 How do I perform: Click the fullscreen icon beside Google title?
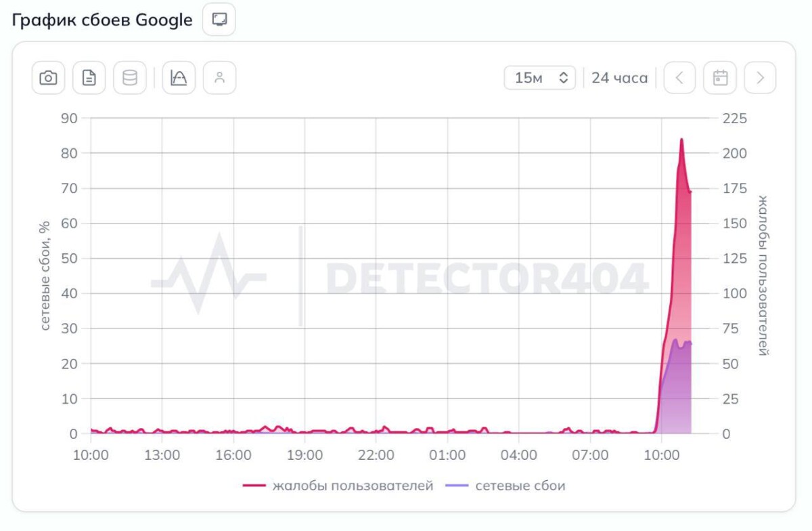coord(219,20)
